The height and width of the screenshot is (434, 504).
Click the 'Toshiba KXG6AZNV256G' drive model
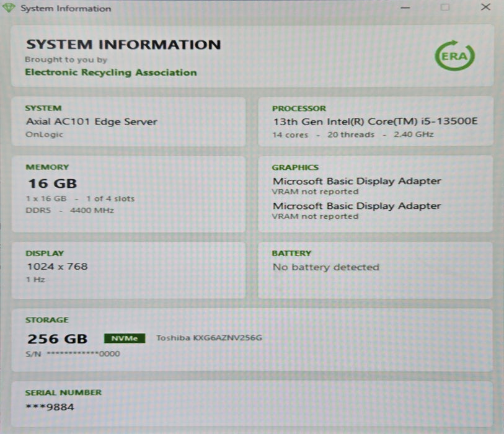point(210,338)
